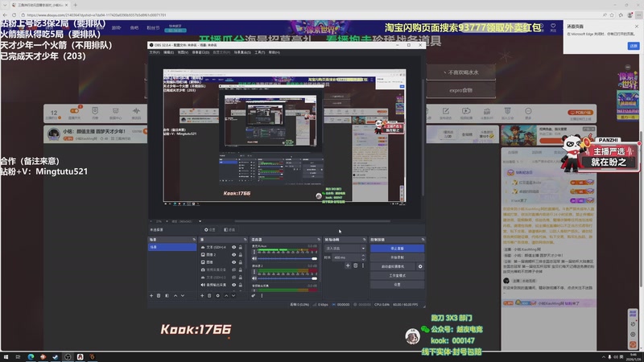Click the OBS preview canvas

pyautogui.click(x=284, y=136)
